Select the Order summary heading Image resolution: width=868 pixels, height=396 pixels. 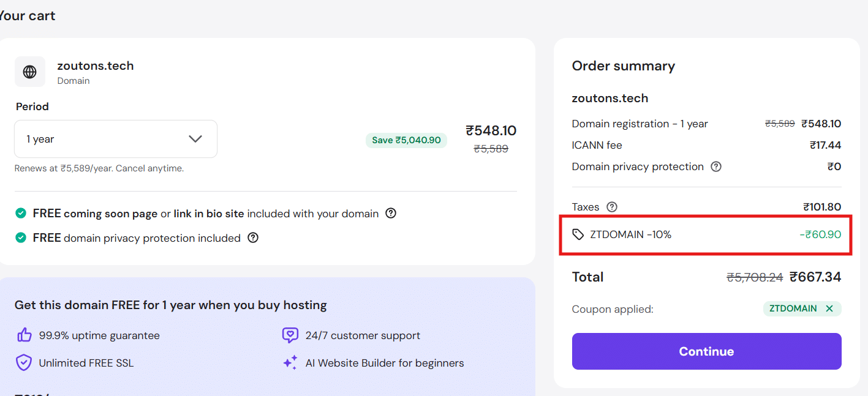(x=623, y=65)
